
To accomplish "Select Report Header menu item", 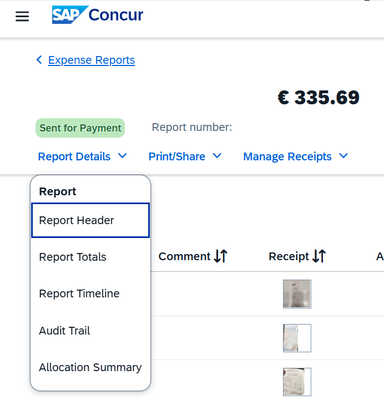I will tap(90, 220).
